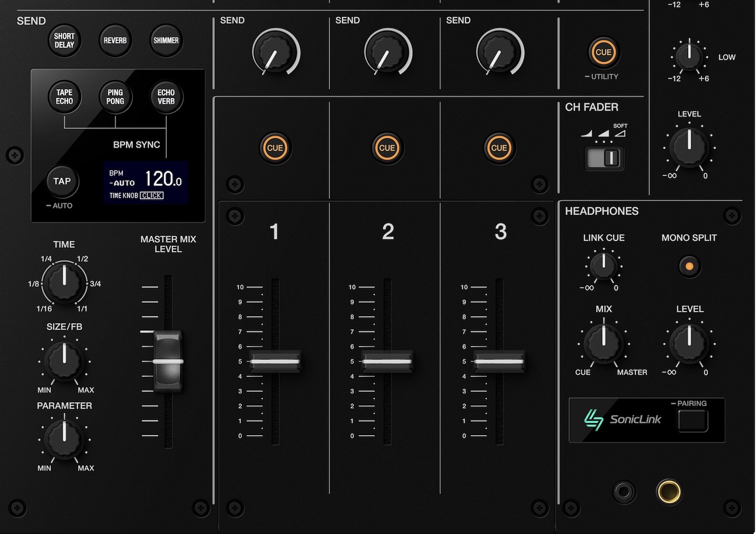Click the headphones MIX knob
Screen dimensions: 756x534
(x=603, y=342)
